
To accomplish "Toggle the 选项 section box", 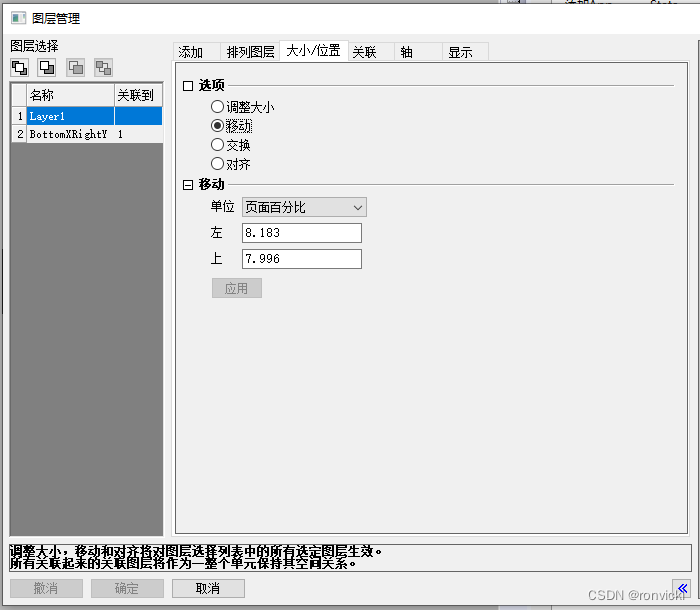I will tap(188, 86).
